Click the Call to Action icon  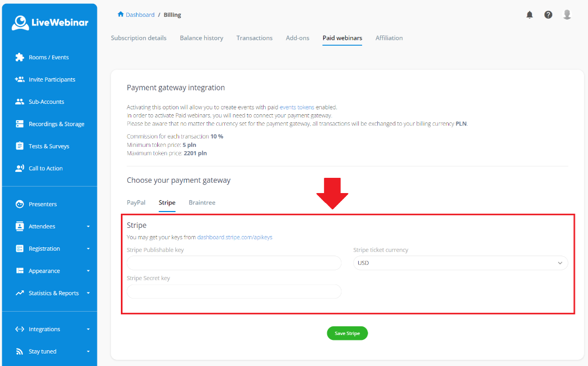(x=20, y=169)
